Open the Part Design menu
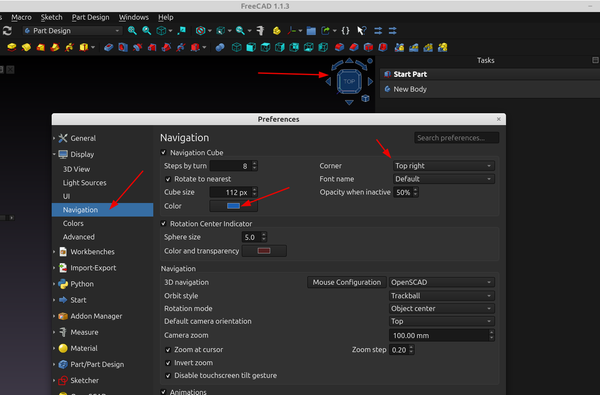 pos(91,17)
